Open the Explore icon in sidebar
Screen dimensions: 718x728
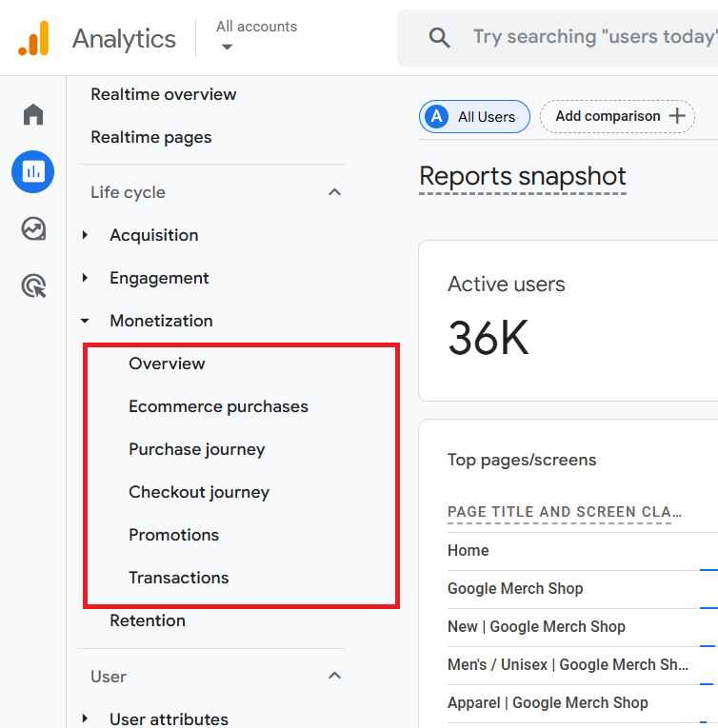tap(33, 228)
